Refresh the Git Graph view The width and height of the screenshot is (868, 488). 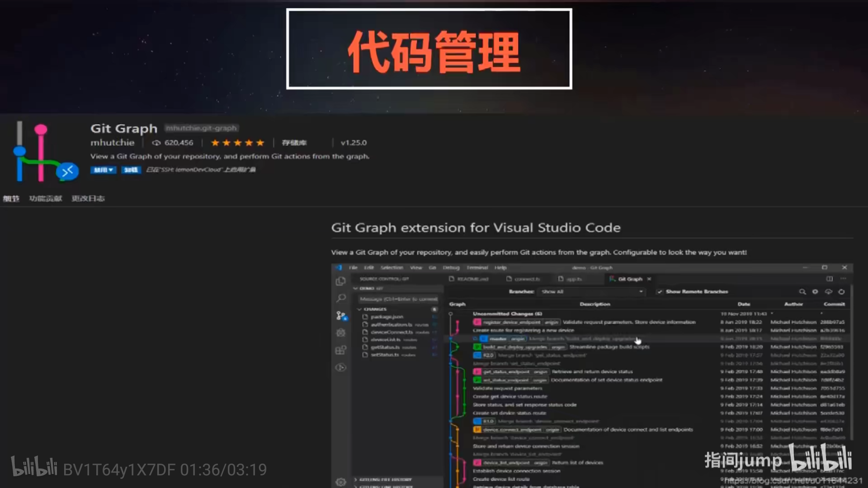coord(841,292)
